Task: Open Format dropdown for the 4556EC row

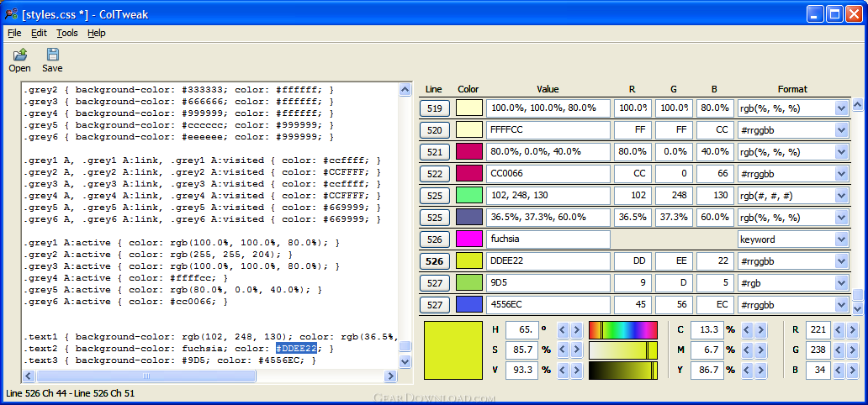Action: [841, 305]
